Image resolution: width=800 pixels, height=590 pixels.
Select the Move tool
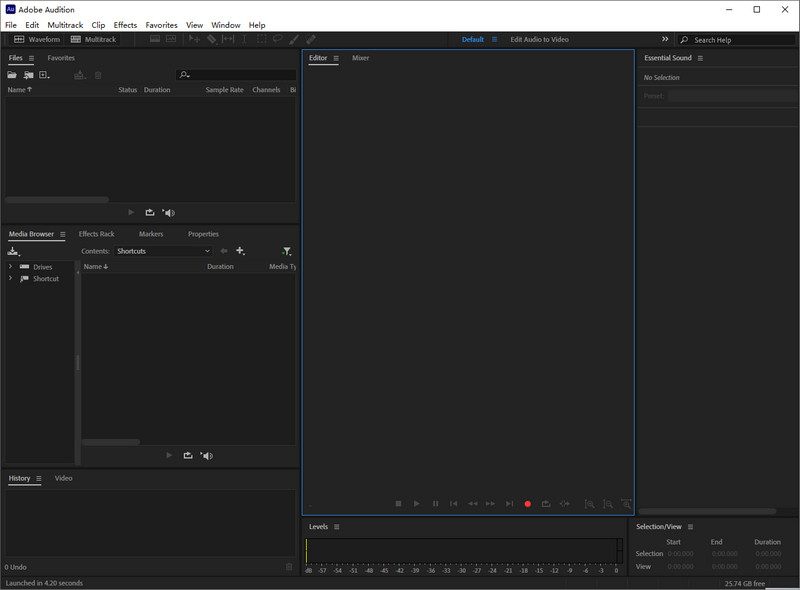coord(195,39)
